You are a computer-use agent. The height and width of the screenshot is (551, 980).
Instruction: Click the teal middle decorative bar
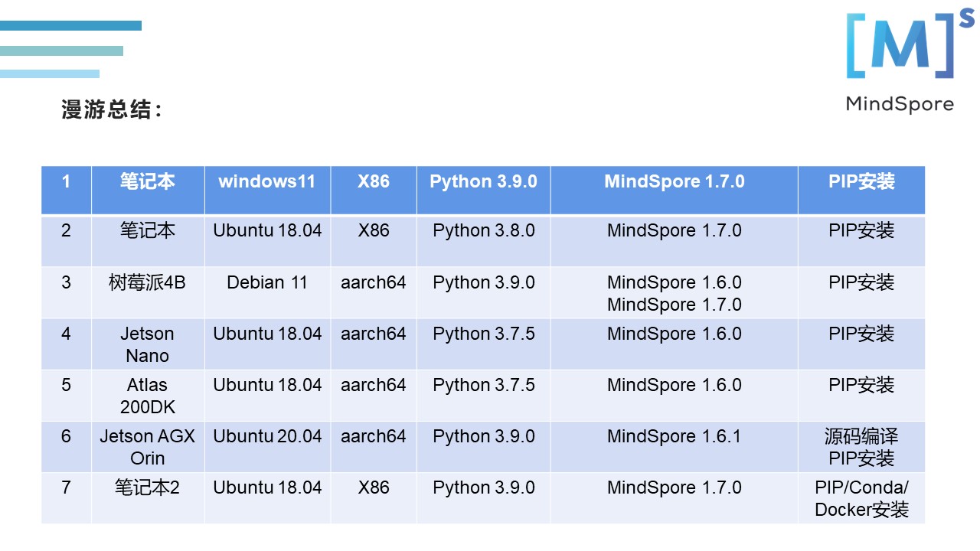point(61,51)
